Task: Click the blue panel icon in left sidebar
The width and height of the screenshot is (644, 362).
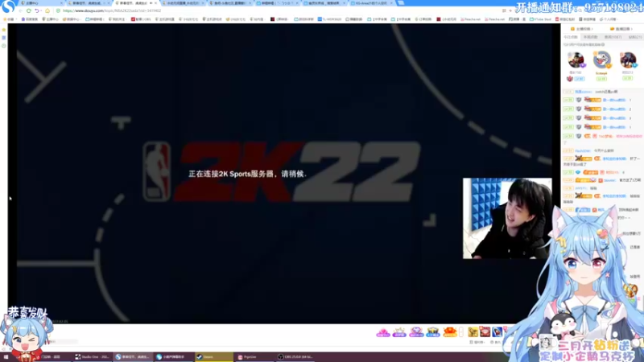Action: pyautogui.click(x=4, y=38)
